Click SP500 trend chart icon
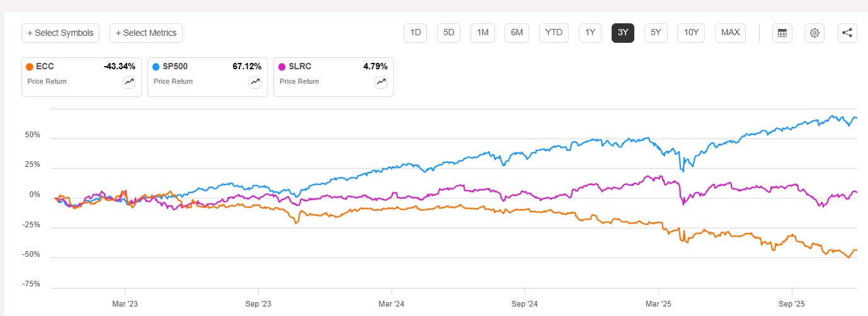This screenshot has height=316, width=868. pyautogui.click(x=255, y=82)
